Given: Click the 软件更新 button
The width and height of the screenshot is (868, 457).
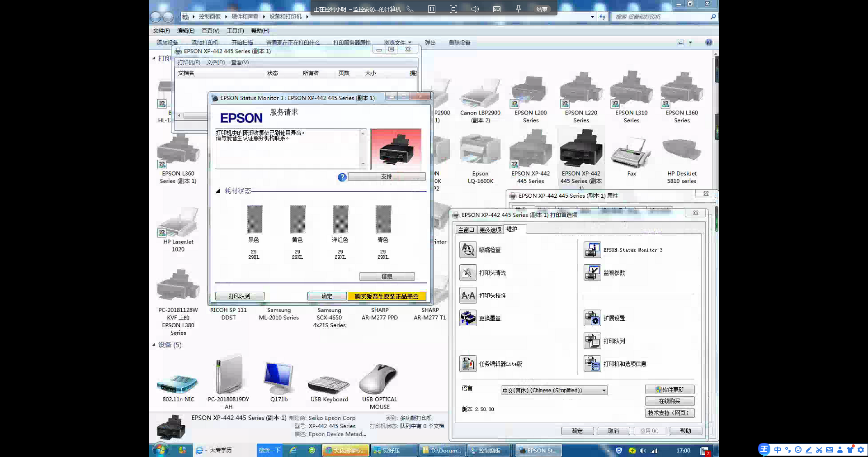Looking at the screenshot, I should (670, 390).
